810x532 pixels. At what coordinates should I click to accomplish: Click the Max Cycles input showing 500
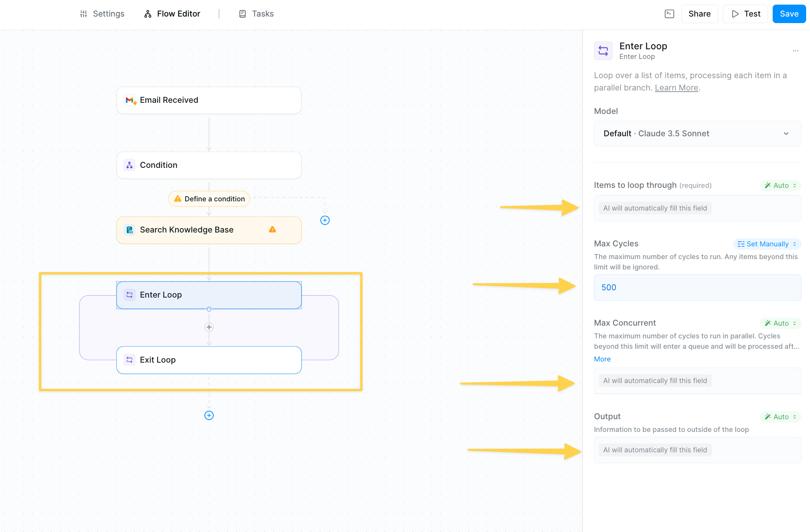pyautogui.click(x=697, y=288)
